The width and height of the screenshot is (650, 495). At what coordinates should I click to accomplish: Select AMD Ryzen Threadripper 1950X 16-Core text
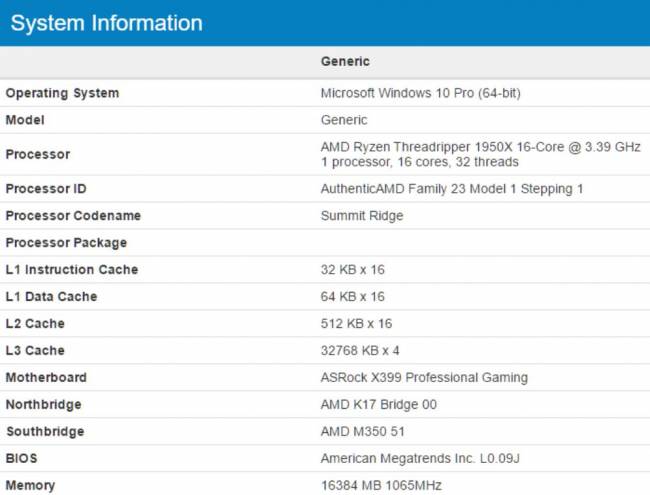[442, 147]
